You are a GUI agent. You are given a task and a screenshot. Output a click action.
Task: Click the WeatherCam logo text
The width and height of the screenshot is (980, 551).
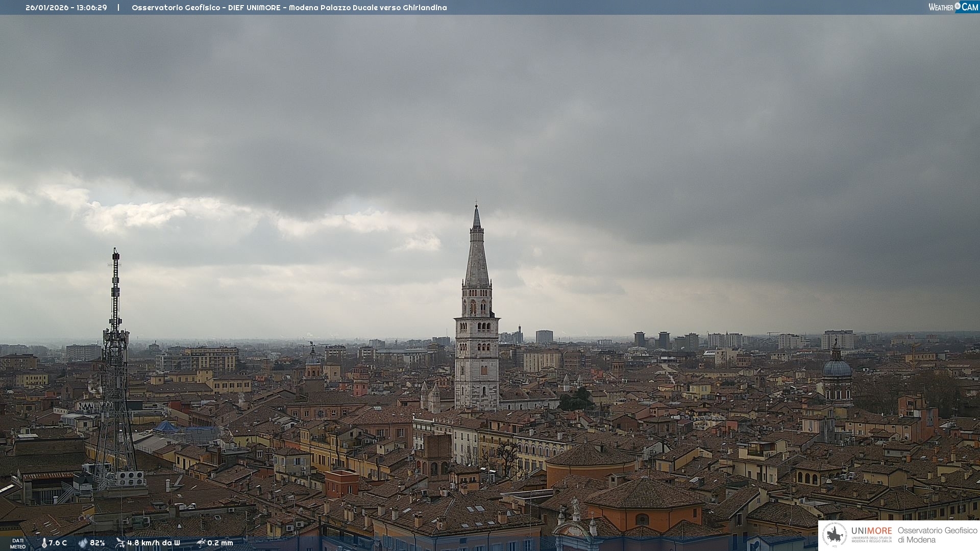tap(941, 7)
